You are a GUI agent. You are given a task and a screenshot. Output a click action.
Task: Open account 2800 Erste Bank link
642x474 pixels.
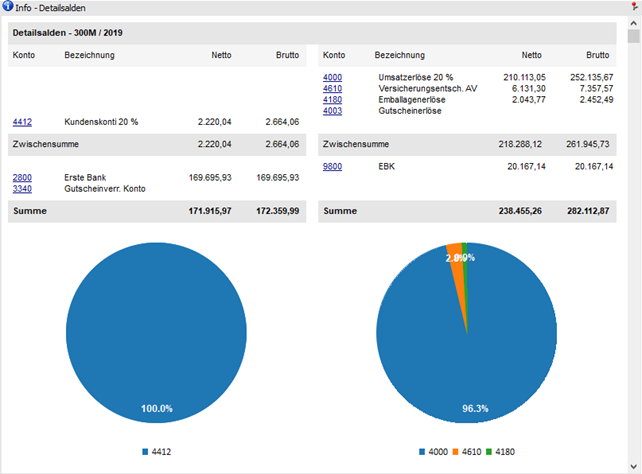tap(22, 177)
